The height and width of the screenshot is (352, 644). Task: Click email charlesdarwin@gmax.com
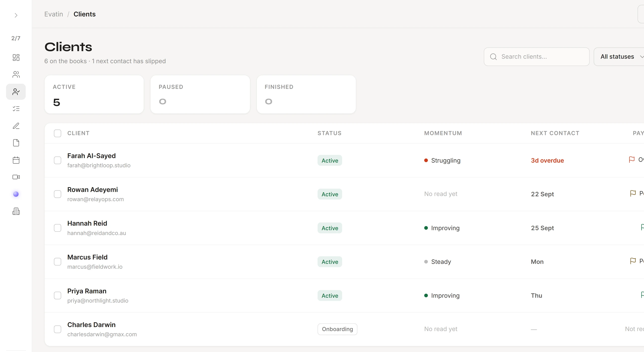click(x=102, y=334)
